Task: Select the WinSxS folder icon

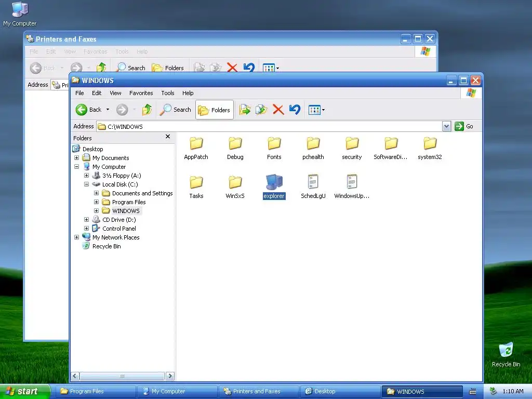Action: 235,182
